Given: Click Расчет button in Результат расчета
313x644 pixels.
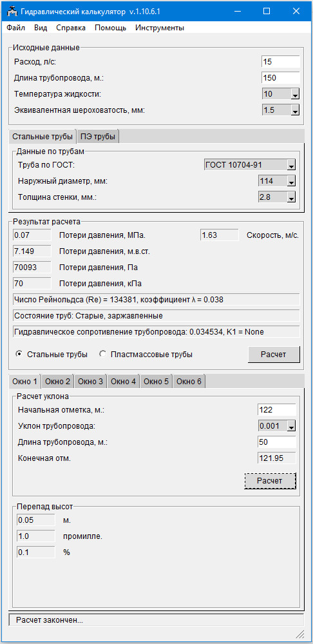Looking at the screenshot, I should pyautogui.click(x=274, y=354).
